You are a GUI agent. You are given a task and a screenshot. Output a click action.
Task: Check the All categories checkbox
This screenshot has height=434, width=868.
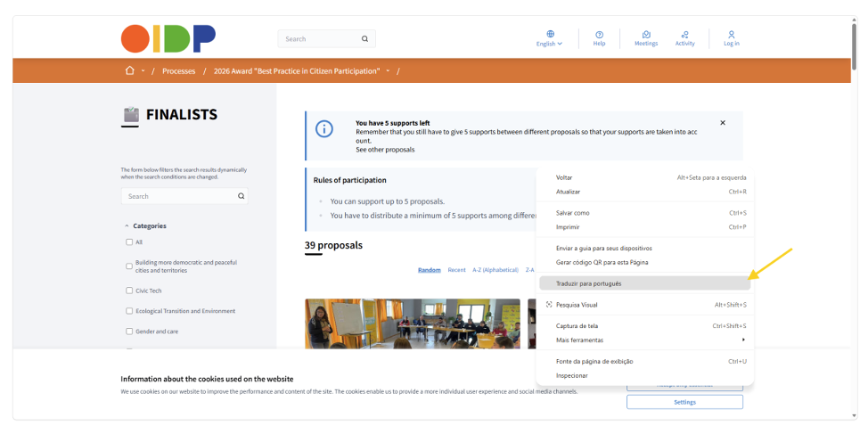[129, 242]
